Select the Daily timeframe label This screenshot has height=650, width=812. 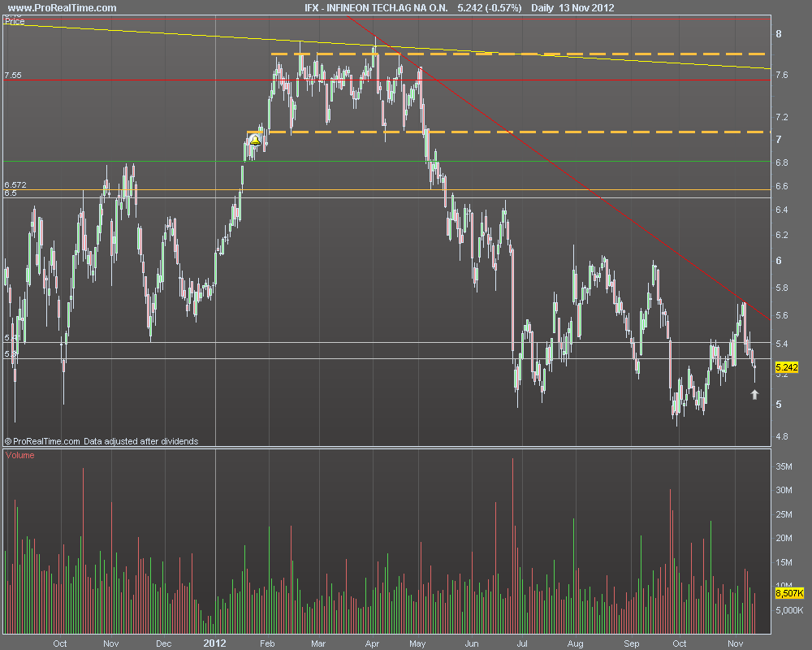click(x=542, y=8)
